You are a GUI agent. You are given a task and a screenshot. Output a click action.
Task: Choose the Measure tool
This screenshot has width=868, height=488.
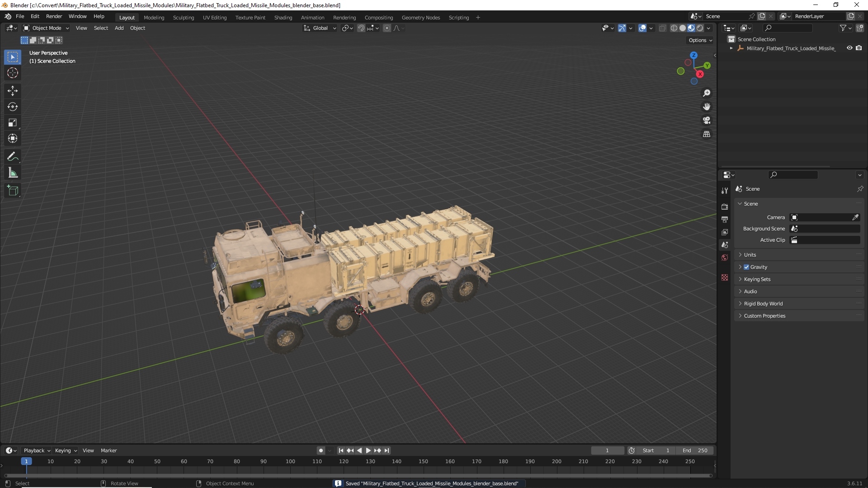(13, 173)
